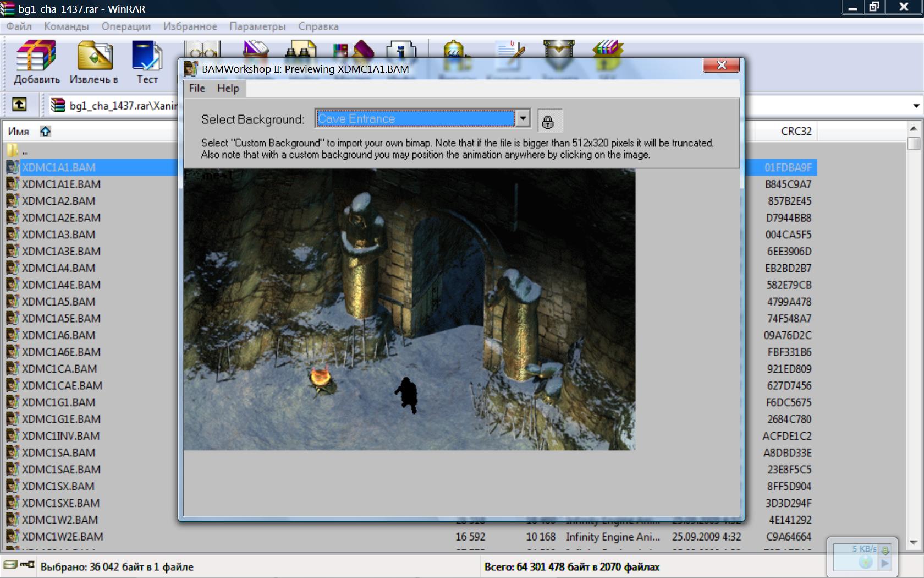Click the cave entrance preview image
This screenshot has height=578, width=924.
[x=409, y=309]
